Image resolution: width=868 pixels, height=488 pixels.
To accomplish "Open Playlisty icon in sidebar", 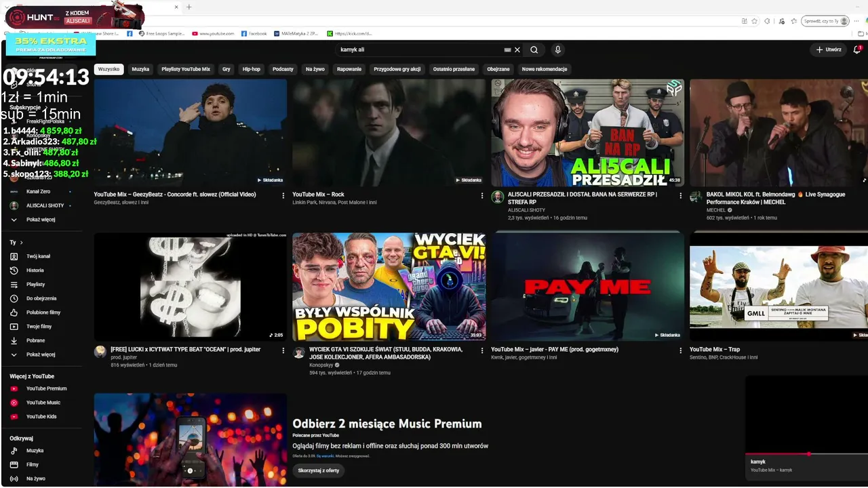I will pos(14,285).
